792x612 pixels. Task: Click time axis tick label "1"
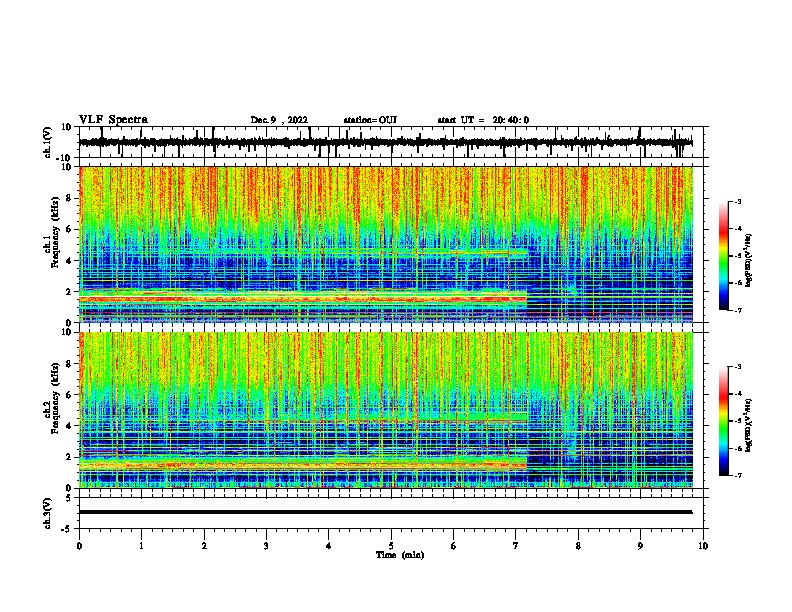141,546
